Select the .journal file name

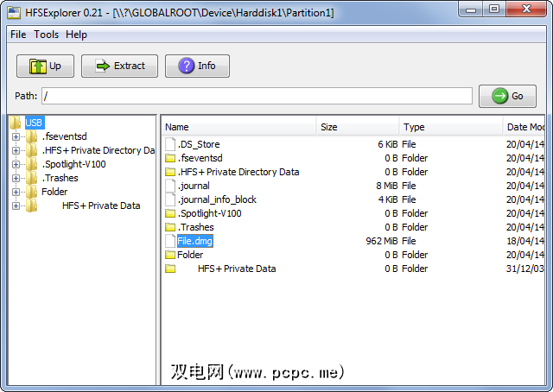pos(194,186)
